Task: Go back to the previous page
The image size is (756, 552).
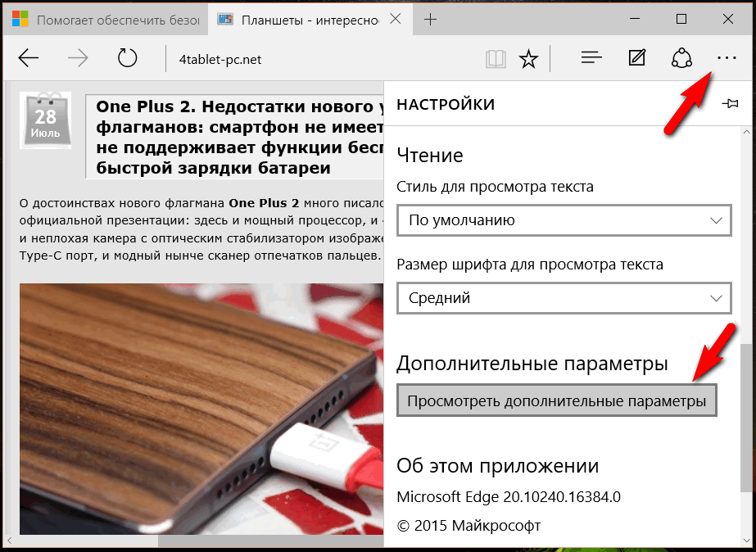Action: click(x=29, y=59)
